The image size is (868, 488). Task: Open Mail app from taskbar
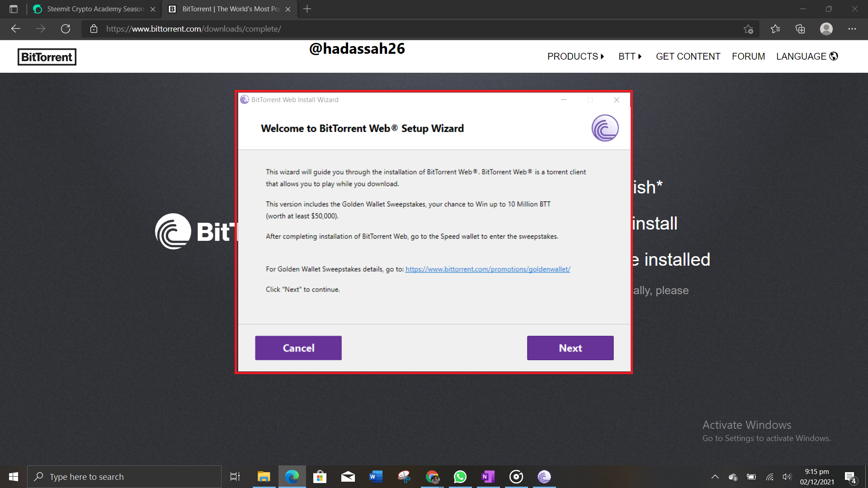[x=348, y=477]
